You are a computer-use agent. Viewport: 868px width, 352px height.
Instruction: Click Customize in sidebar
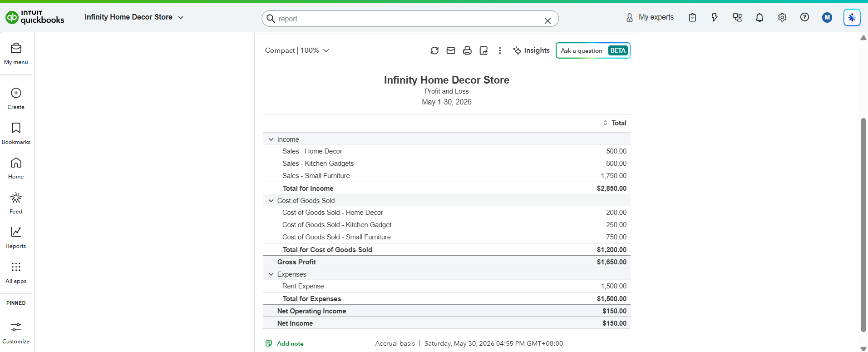16,333
